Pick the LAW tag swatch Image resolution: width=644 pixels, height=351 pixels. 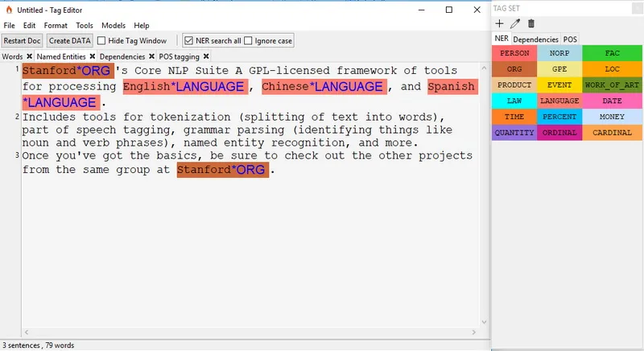point(514,101)
